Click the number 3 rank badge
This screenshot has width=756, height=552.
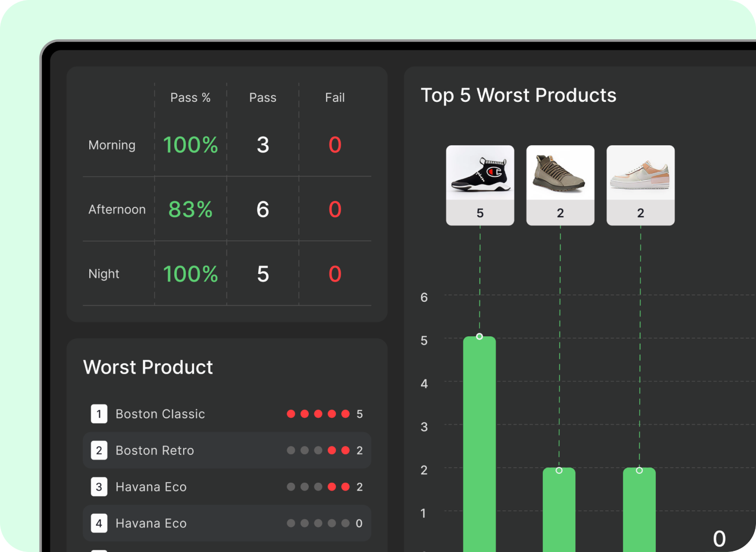pyautogui.click(x=99, y=487)
